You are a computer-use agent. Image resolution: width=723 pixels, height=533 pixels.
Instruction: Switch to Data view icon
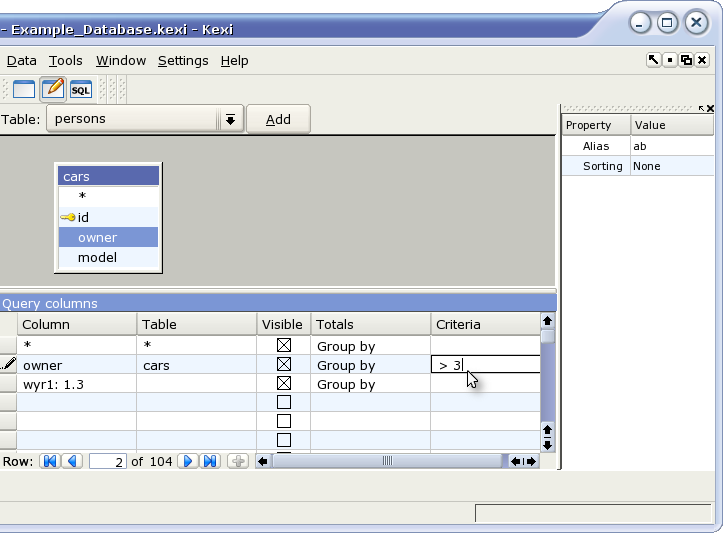23,89
